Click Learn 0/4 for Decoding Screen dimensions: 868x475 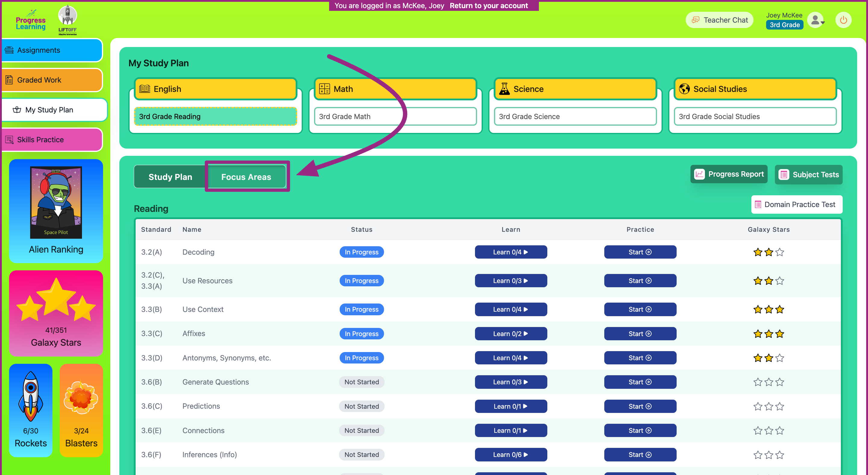click(511, 252)
